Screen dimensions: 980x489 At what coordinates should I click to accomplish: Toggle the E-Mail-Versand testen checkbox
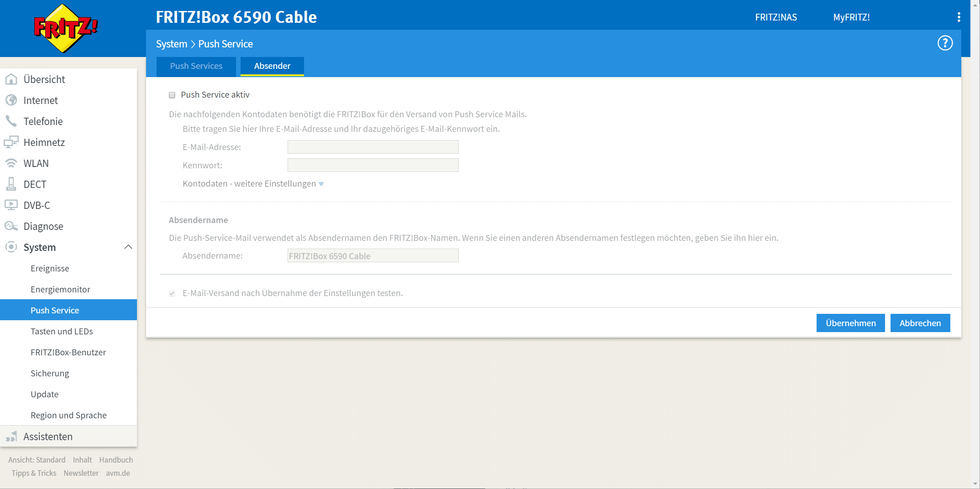point(172,293)
